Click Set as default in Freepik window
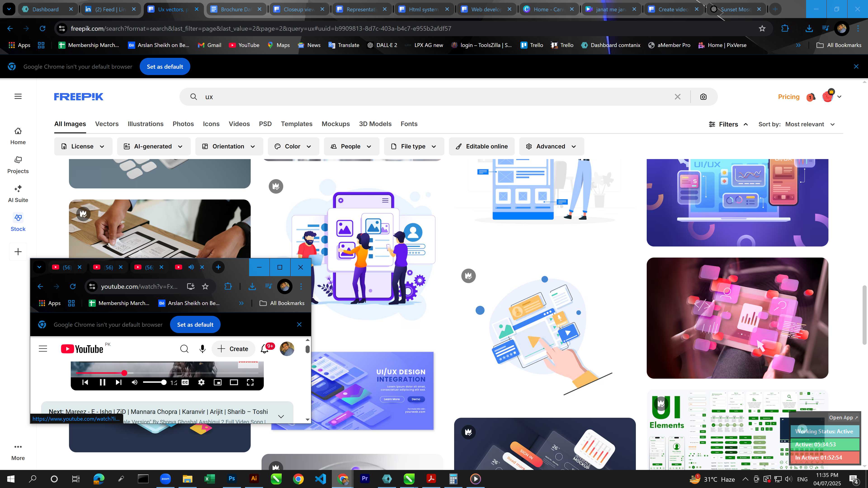868x488 pixels. pyautogui.click(x=165, y=67)
